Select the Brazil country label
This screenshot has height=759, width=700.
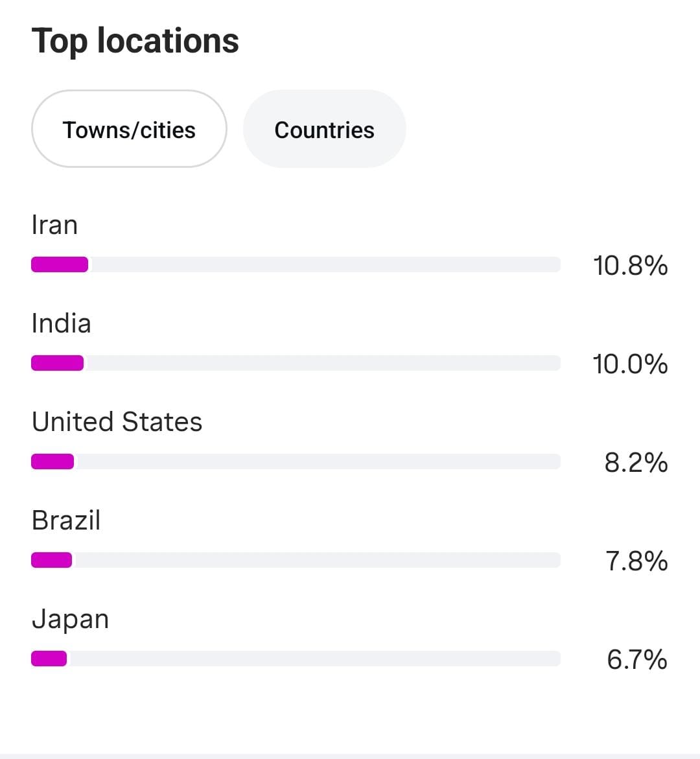pos(66,520)
